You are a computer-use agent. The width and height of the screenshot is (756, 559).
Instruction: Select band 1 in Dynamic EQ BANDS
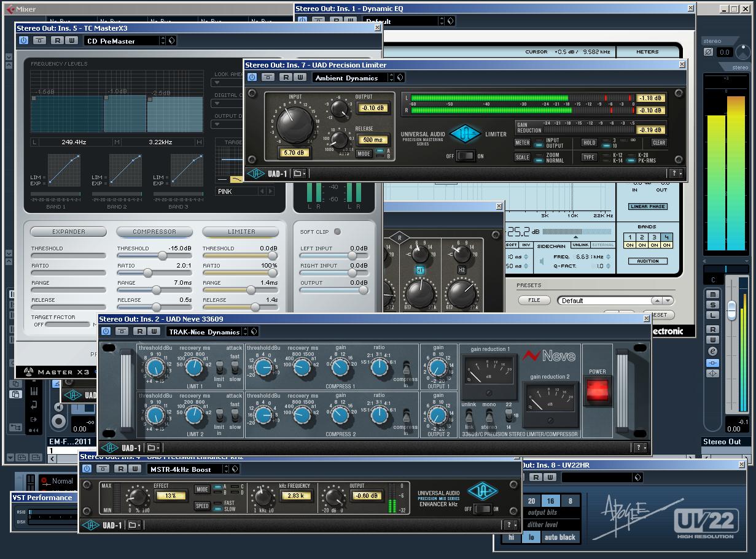[x=629, y=237]
